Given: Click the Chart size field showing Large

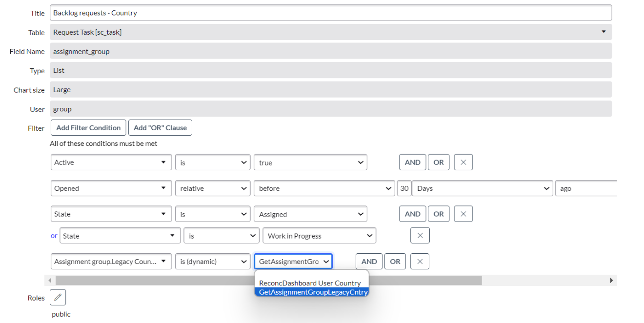Looking at the screenshot, I should click(331, 90).
